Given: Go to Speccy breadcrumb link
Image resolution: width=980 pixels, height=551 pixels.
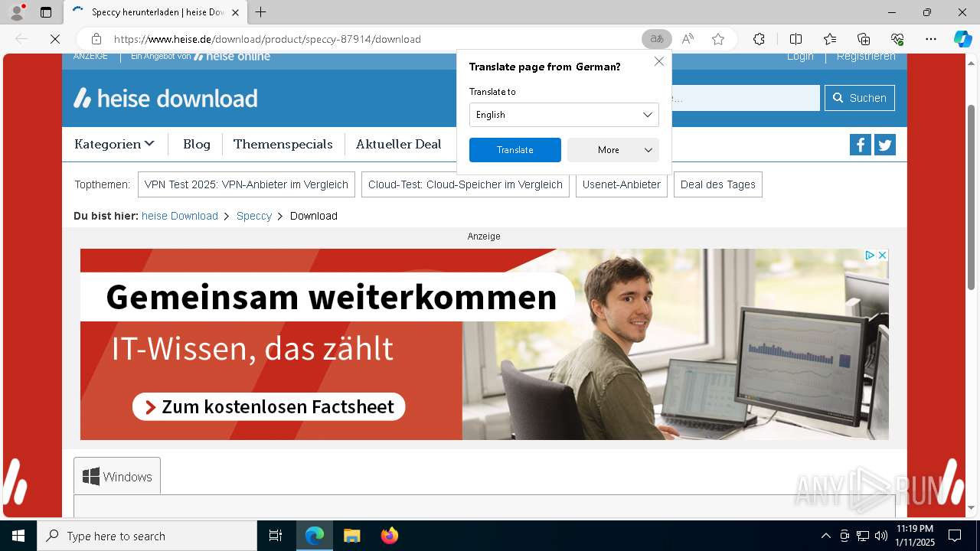Looking at the screenshot, I should (x=254, y=216).
